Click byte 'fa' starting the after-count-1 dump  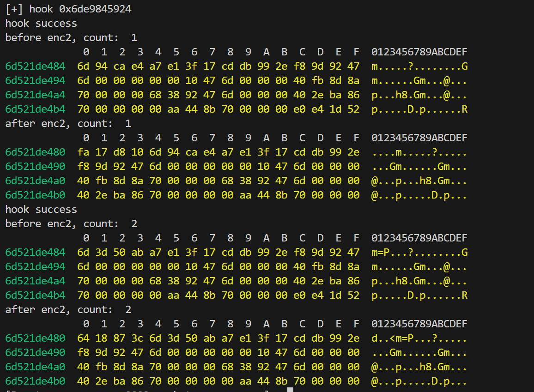click(x=84, y=152)
